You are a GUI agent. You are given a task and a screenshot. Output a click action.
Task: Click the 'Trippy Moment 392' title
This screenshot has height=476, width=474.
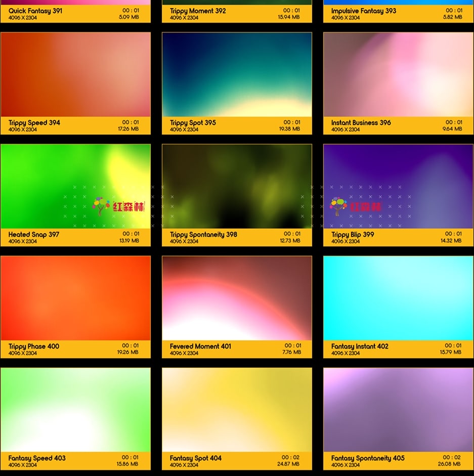point(198,11)
